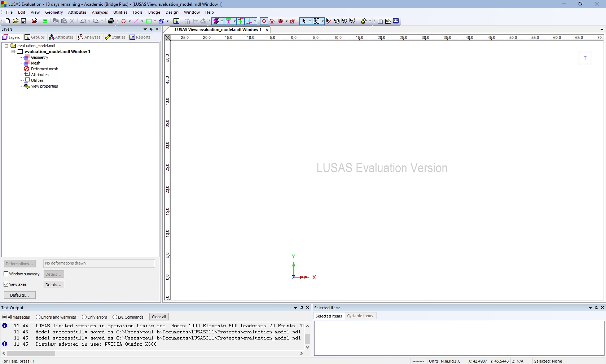Select Errors and warnings radio button
This screenshot has height=364, width=606.
pyautogui.click(x=38, y=317)
